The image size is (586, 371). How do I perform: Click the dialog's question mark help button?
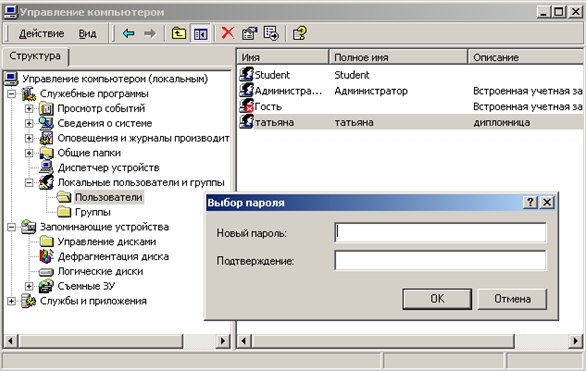(x=530, y=202)
